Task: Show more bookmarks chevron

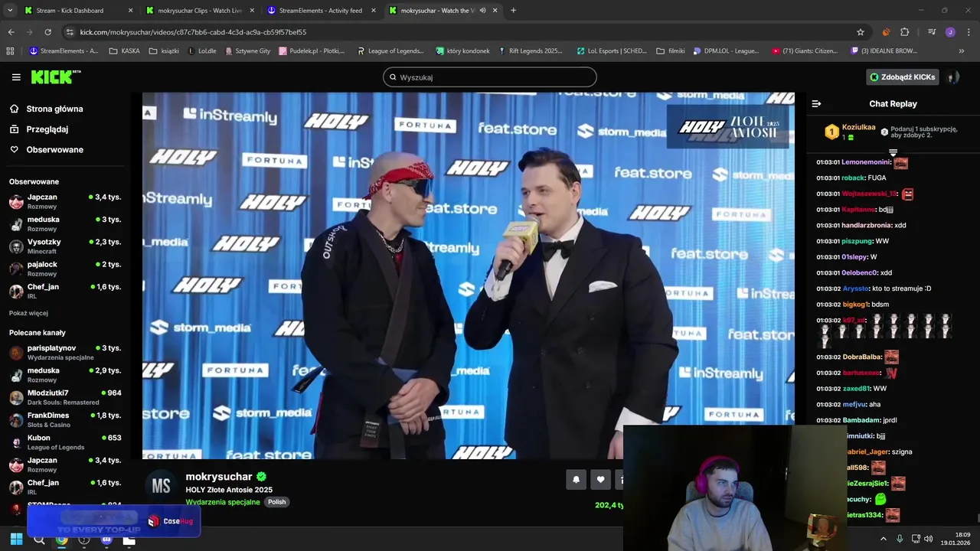Action: pyautogui.click(x=962, y=51)
